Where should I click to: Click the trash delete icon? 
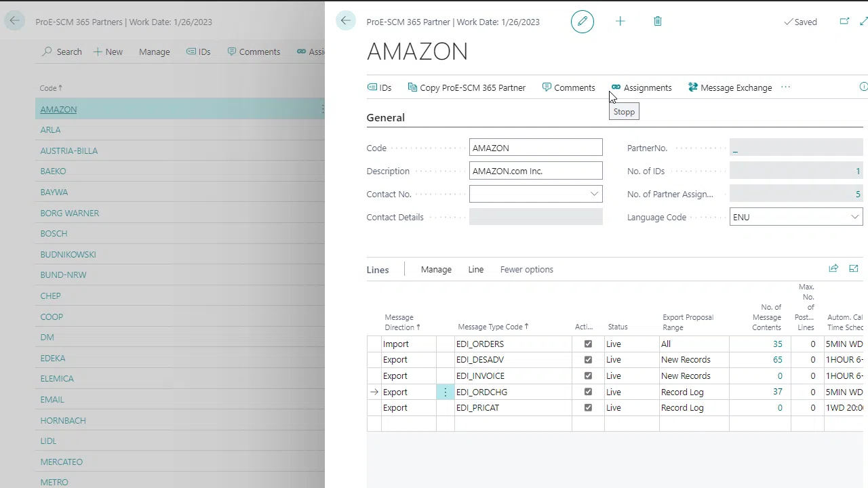[x=658, y=22]
